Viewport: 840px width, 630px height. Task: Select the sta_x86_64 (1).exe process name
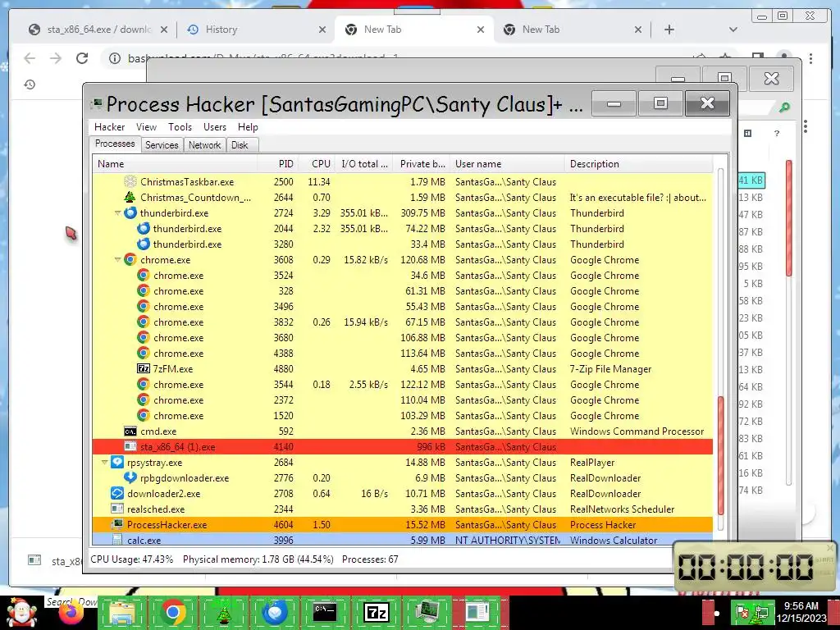(x=177, y=447)
